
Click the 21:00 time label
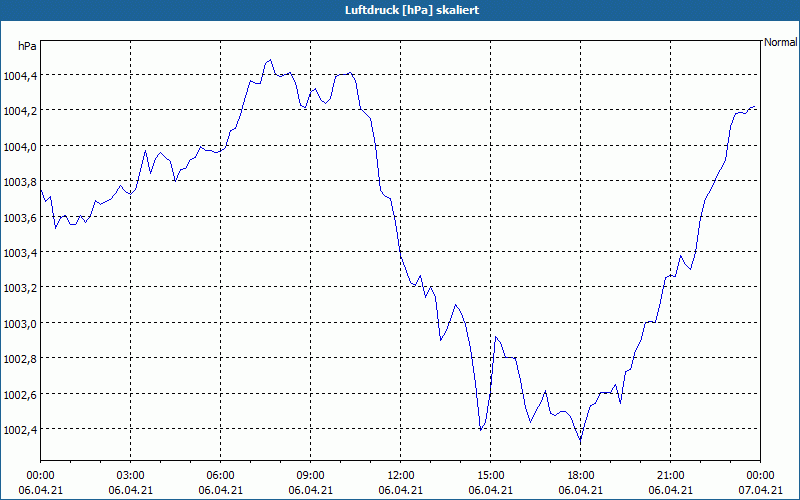point(670,476)
